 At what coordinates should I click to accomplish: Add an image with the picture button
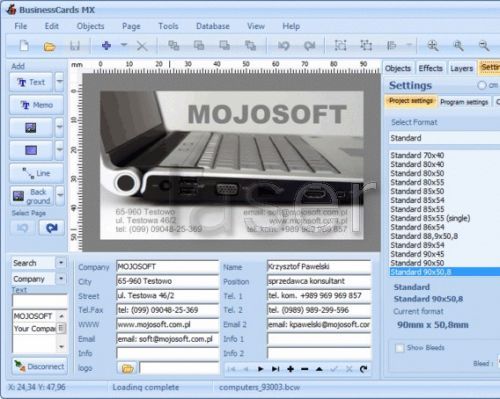31,128
